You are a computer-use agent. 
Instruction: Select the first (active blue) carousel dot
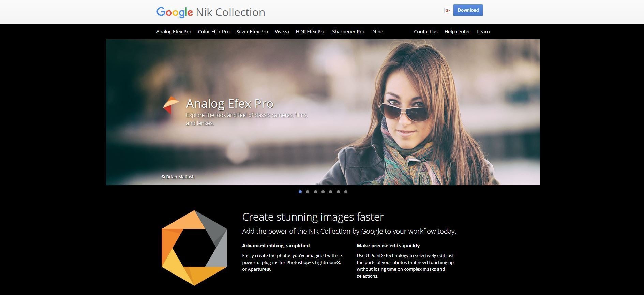(300, 192)
